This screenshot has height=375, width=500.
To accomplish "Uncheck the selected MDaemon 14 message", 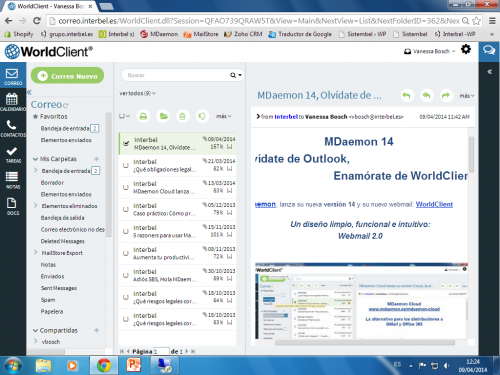I will [x=126, y=143].
